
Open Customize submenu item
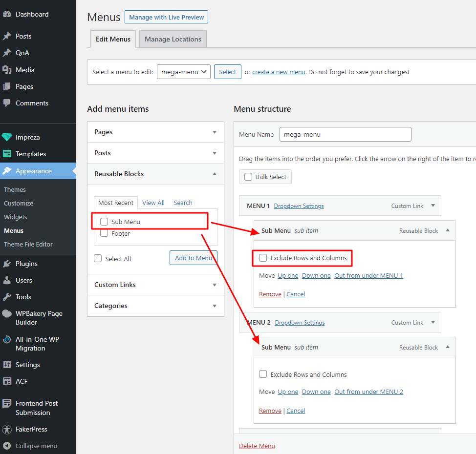(x=19, y=203)
